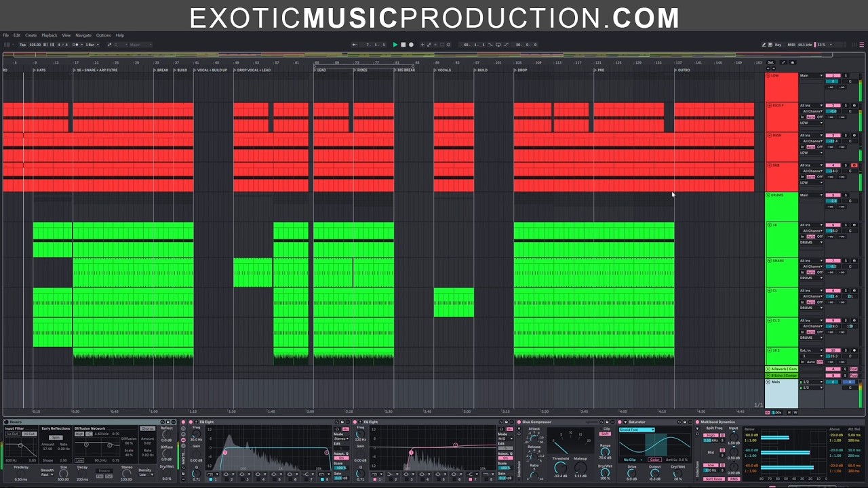This screenshot has width=868, height=488.
Task: Enable the Hi Cut filter in Reverb
Action: coord(29,434)
